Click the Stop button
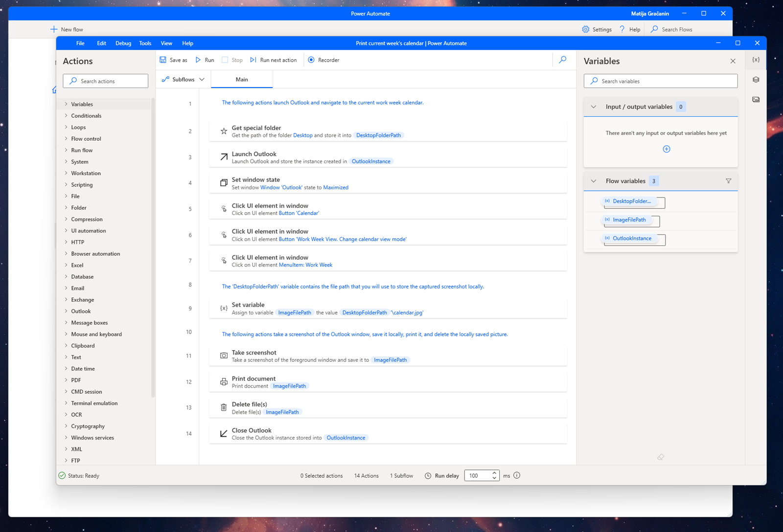783x532 pixels. (x=232, y=60)
